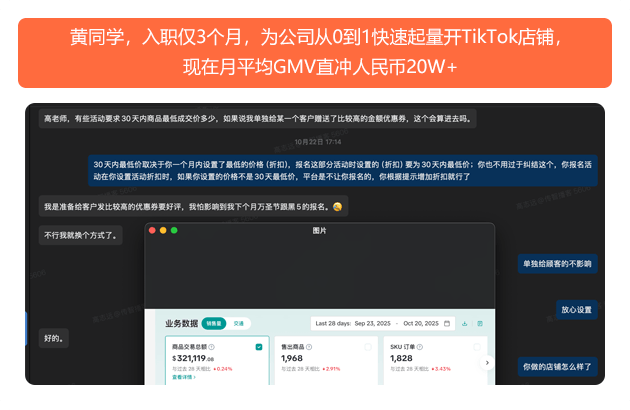Click the download icon beside date range
Screen dimensions: 630x410
pyautogui.click(x=465, y=324)
